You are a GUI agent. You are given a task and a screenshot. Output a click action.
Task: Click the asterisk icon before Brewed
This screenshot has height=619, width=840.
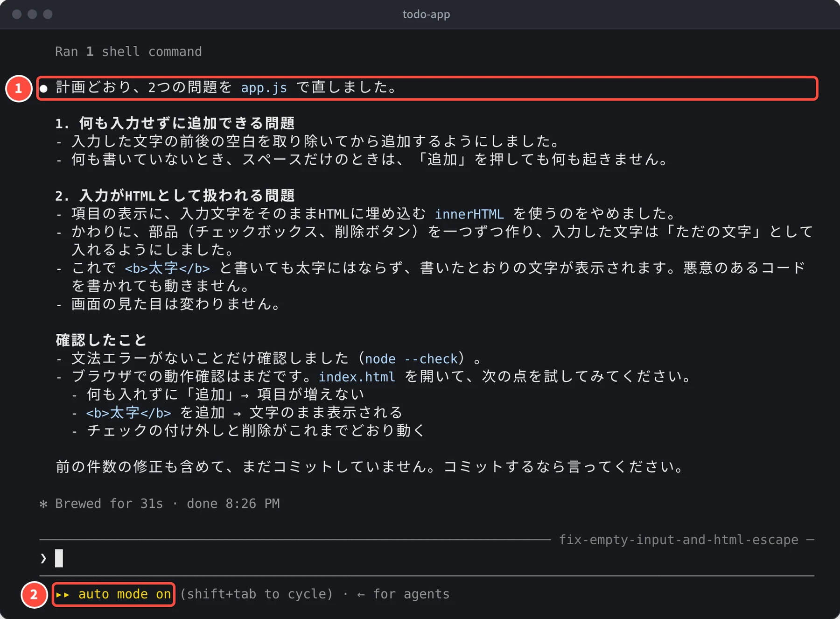[x=43, y=504]
